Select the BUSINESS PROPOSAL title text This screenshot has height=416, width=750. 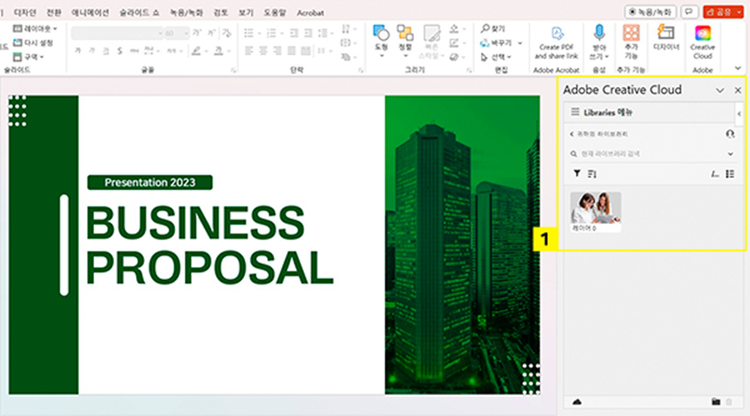pyautogui.click(x=209, y=245)
